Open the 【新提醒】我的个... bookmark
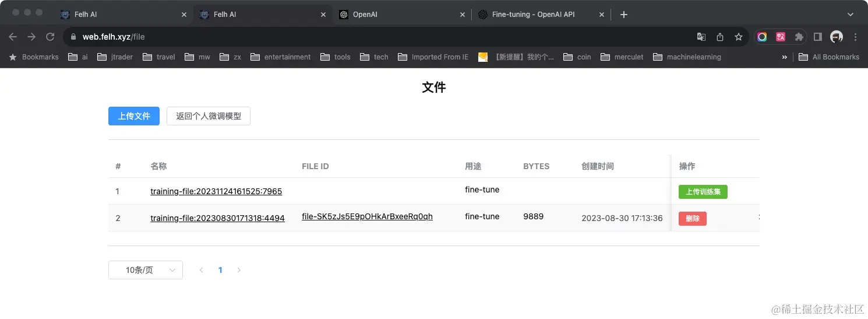This screenshot has width=868, height=319. tap(516, 57)
